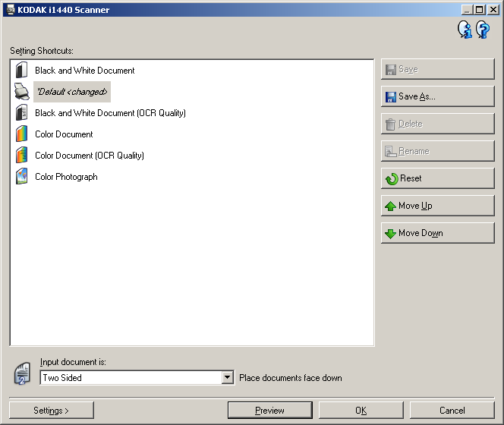Click the Cancel button

(452, 411)
